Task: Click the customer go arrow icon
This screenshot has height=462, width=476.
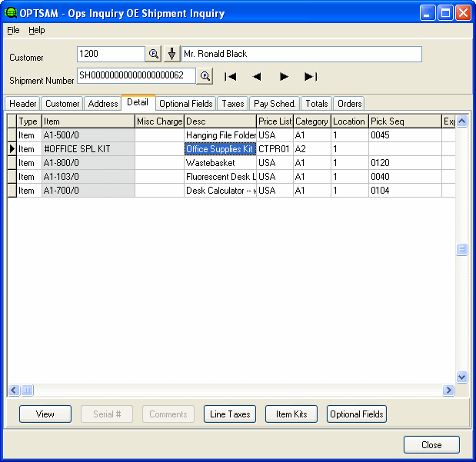Action: [172, 54]
